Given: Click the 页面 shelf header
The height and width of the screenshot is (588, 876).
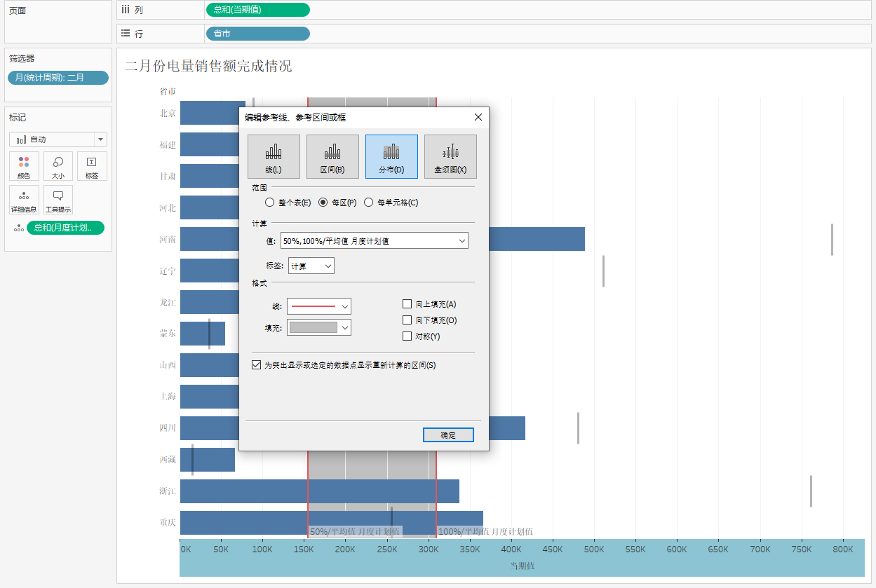Looking at the screenshot, I should (x=18, y=11).
